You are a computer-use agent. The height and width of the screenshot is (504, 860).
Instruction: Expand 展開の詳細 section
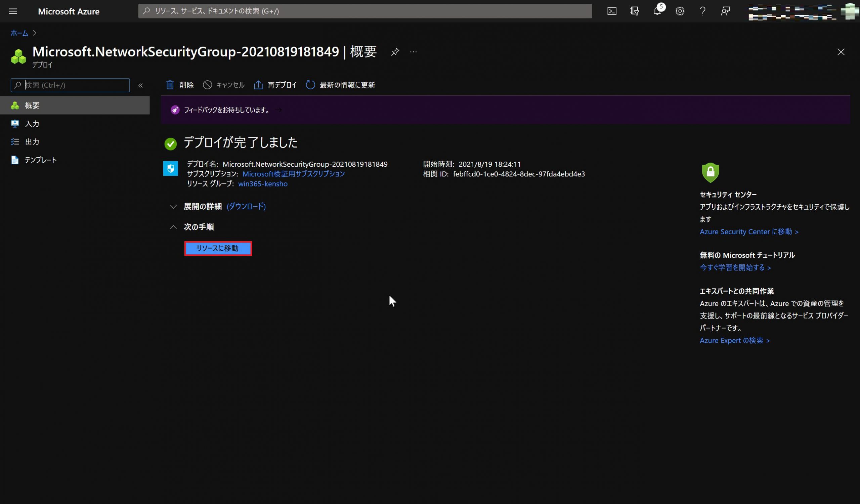pyautogui.click(x=173, y=206)
